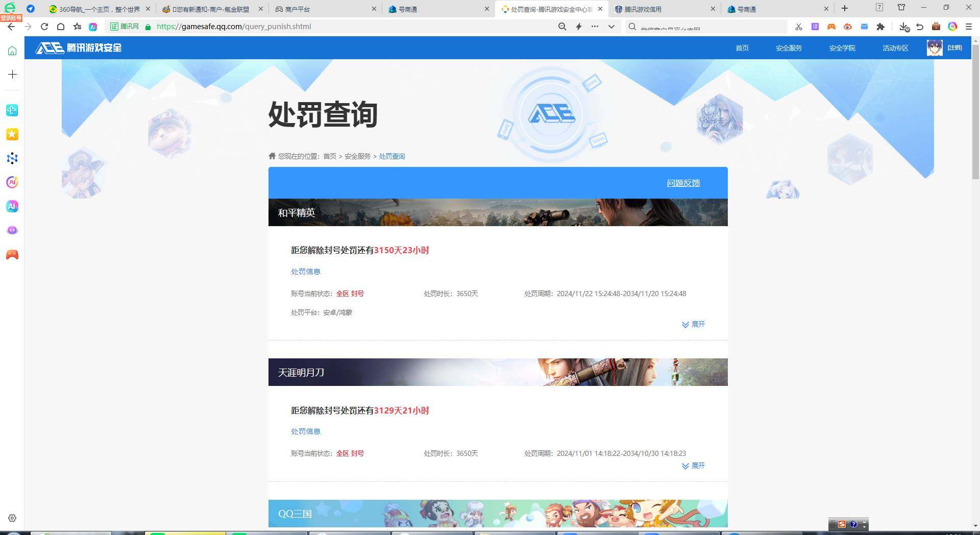This screenshot has height=535, width=980.
Task: Open 处罚信息 under 和平精英
Action: pos(305,271)
